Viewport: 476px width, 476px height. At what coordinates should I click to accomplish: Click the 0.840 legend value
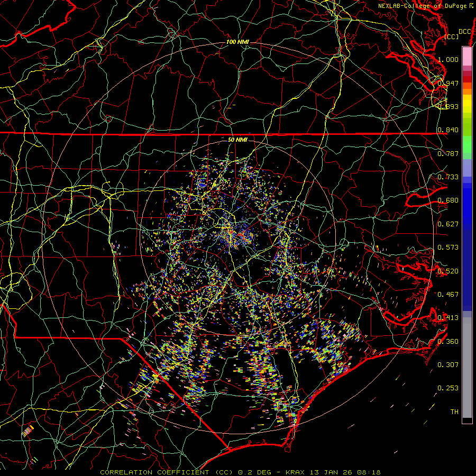(448, 130)
